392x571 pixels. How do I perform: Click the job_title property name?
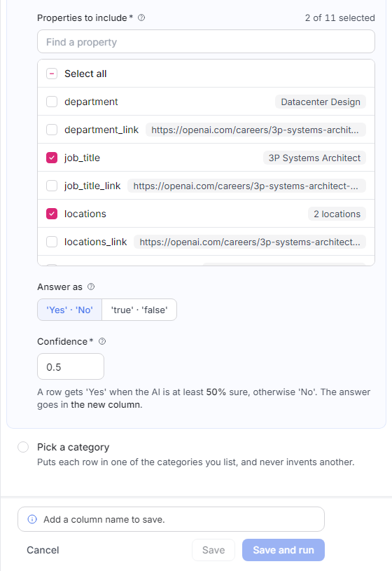coord(83,158)
